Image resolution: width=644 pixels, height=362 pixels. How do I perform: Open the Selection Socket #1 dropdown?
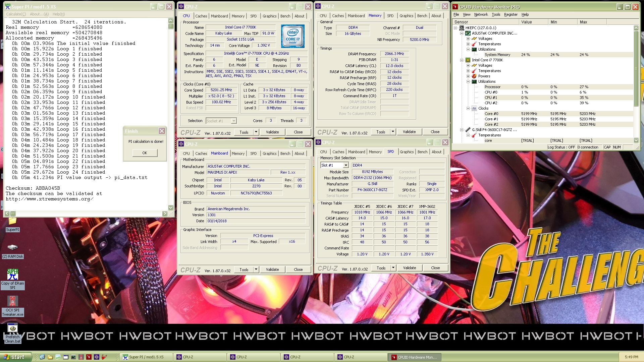234,121
